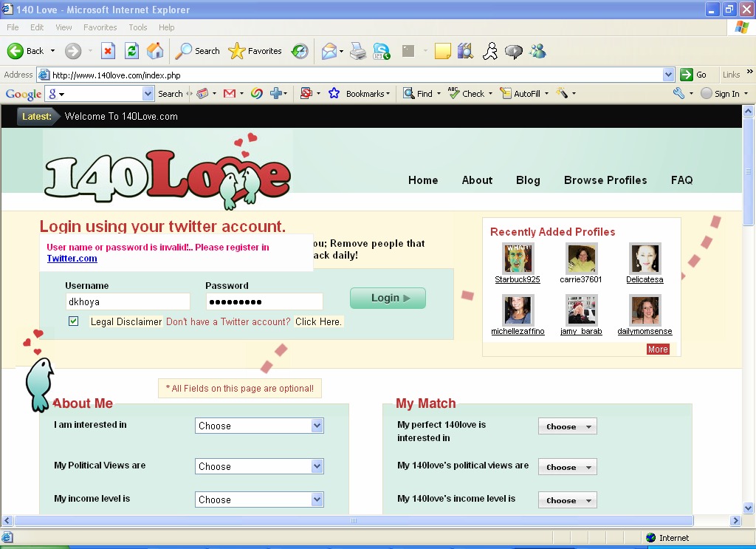Open 'My income level is' Choose dropdown
The height and width of the screenshot is (549, 756).
point(259,499)
